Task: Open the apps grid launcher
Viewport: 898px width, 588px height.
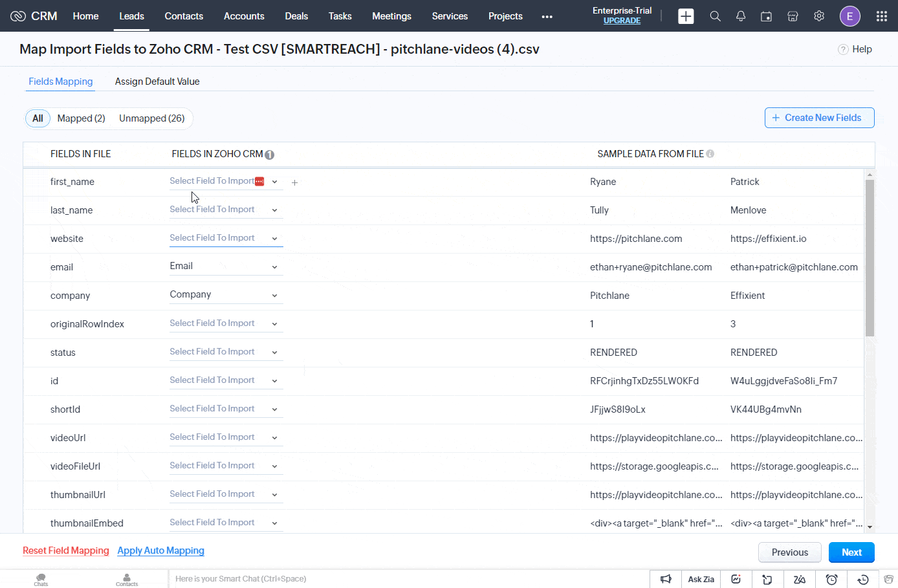Action: (882, 16)
